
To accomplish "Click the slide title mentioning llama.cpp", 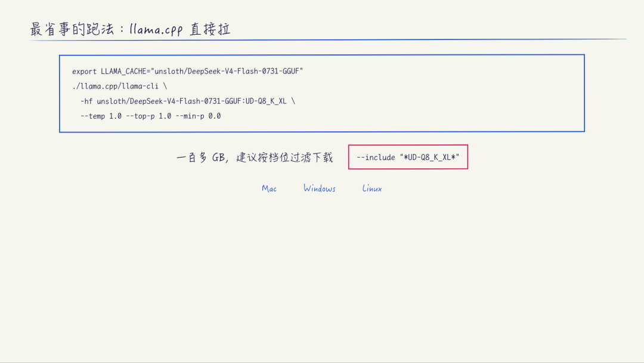I will [x=130, y=29].
